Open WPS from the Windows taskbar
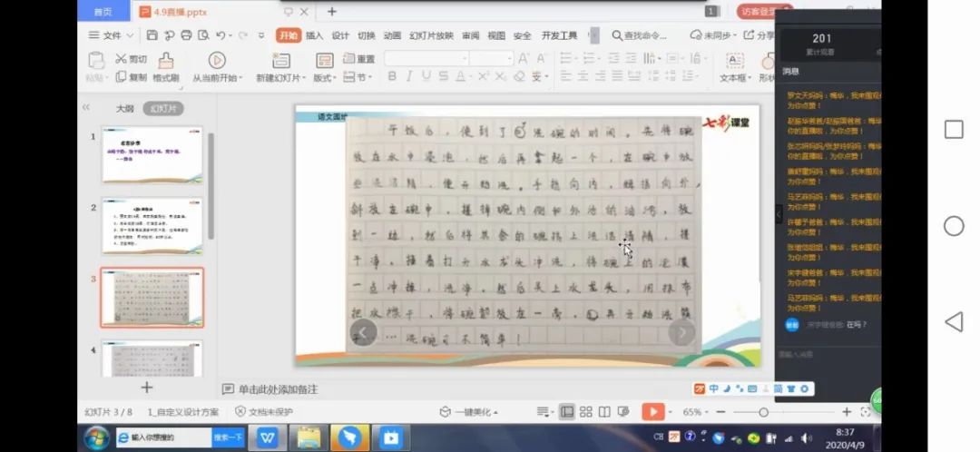Image resolution: width=980 pixels, height=452 pixels. 268,437
